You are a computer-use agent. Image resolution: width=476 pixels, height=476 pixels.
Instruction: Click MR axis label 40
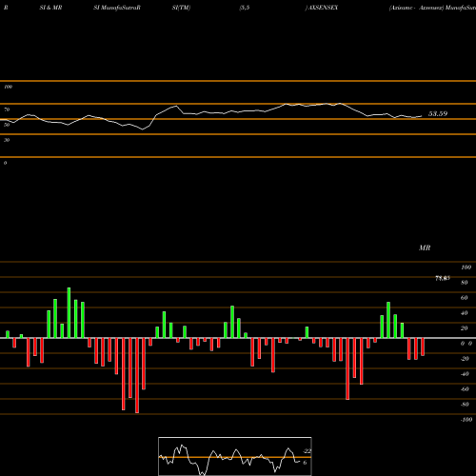(x=465, y=313)
